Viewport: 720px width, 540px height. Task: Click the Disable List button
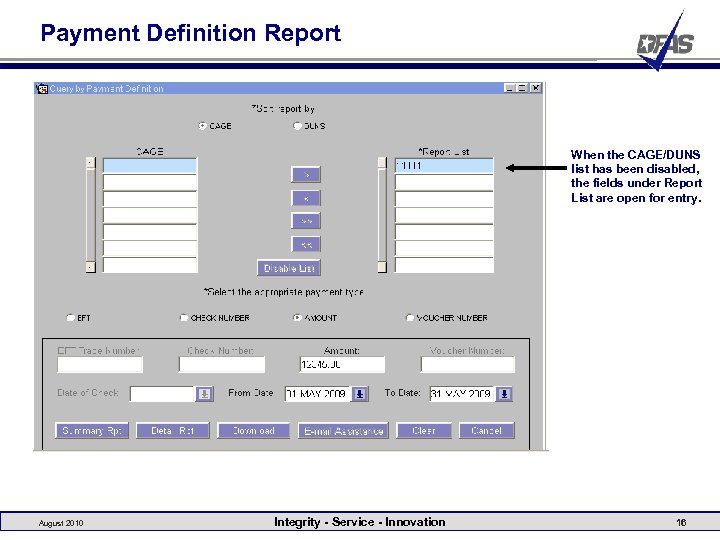pos(289,268)
